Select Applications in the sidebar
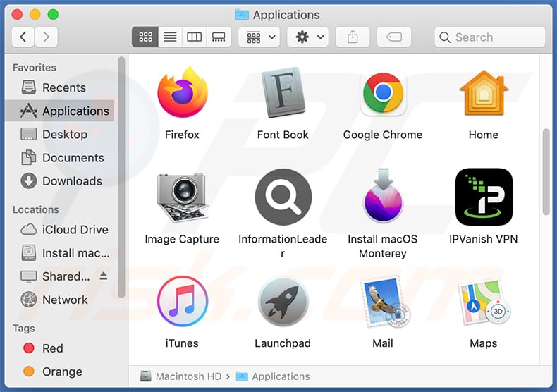The height and width of the screenshot is (392, 557). tap(61, 111)
